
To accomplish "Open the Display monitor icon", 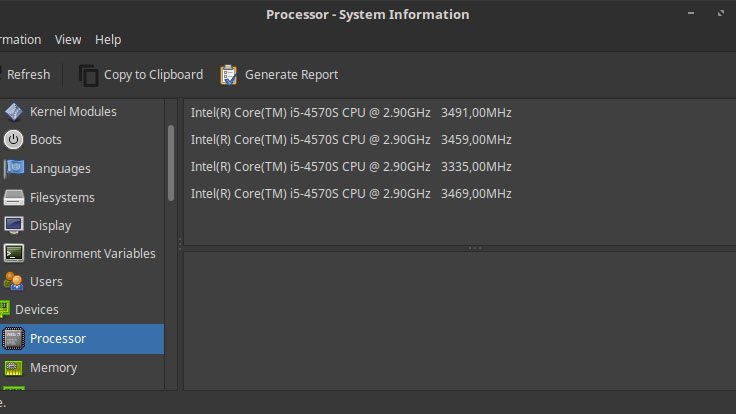I will [x=14, y=225].
